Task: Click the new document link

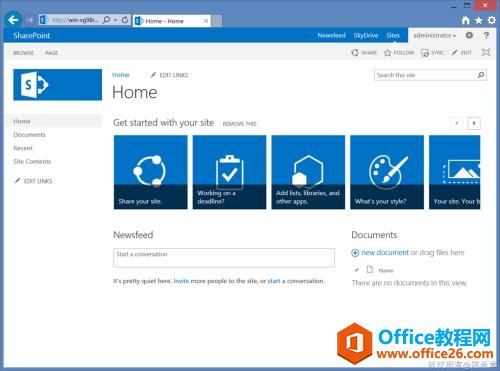Action: (385, 253)
